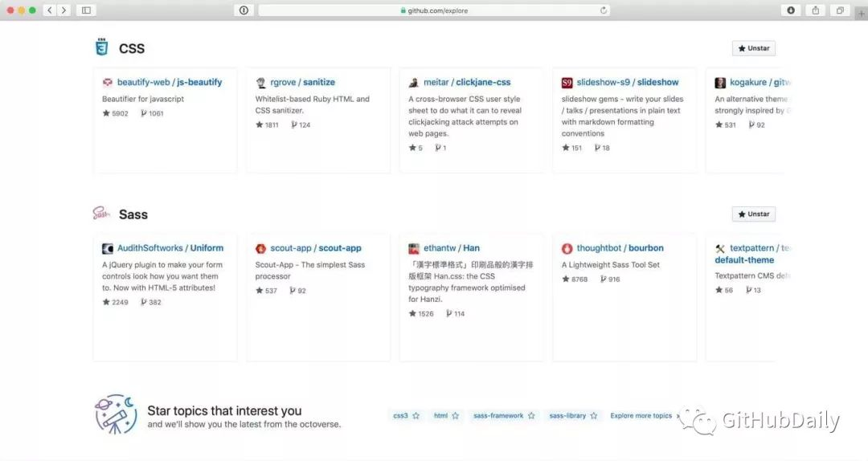View bourbon 916 forks count
This screenshot has width=868, height=461.
(x=611, y=279)
